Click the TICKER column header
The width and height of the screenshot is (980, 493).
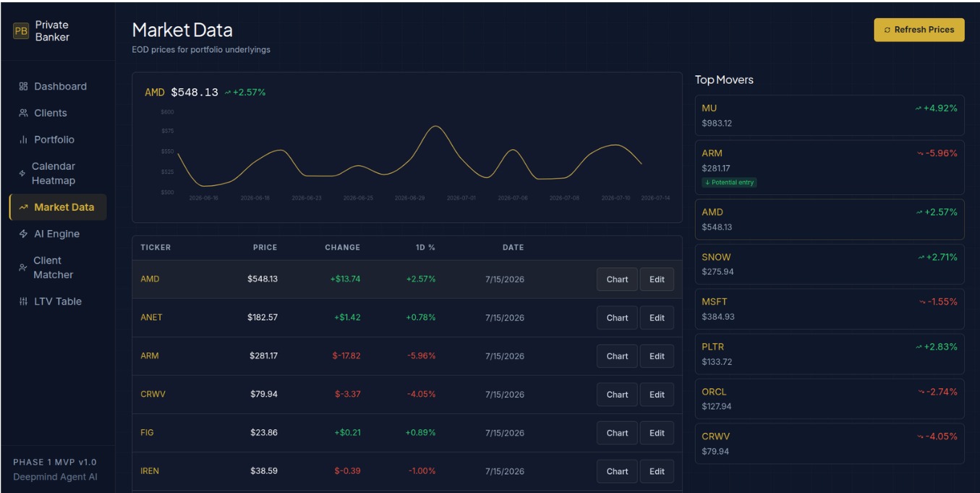[155, 248]
